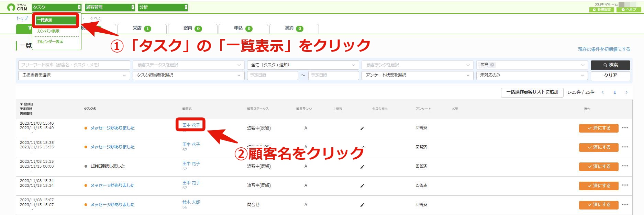644x215 pixels.
Task: Go to page 1 in pagination
Action: pos(615,92)
